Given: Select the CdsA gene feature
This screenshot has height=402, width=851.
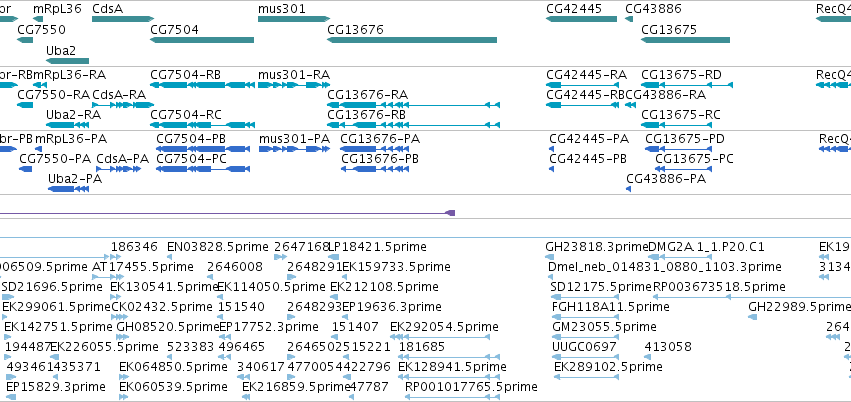Looking at the screenshot, I should click(123, 19).
